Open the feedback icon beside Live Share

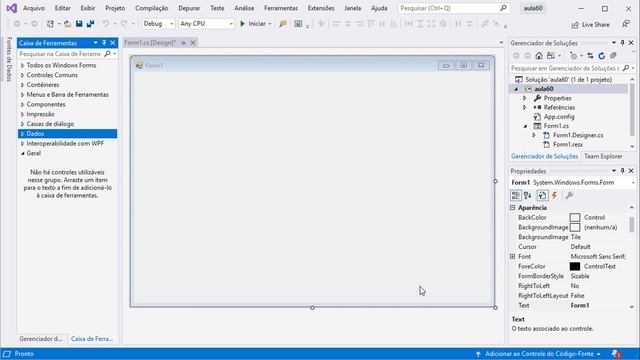[x=626, y=24]
